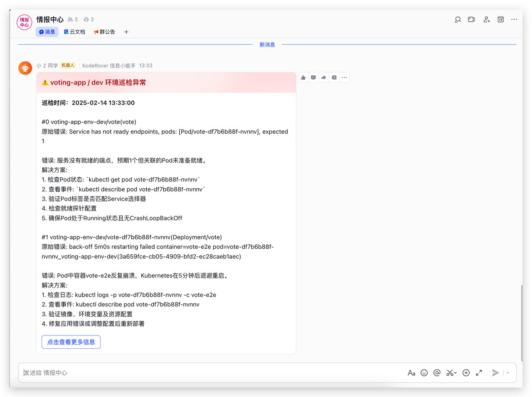532x397 pixels.
Task: Click the 发送给 情报中心 message input field
Action: [x=208, y=373]
